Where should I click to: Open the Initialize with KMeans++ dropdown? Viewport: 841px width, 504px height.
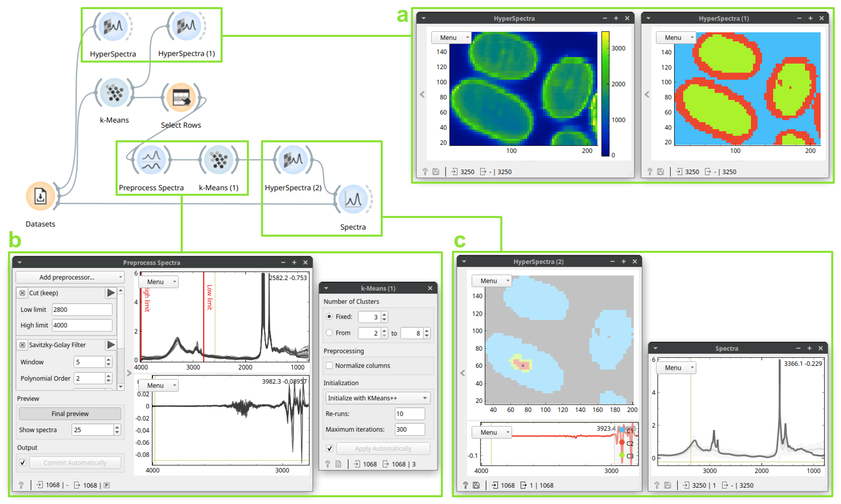click(x=378, y=398)
